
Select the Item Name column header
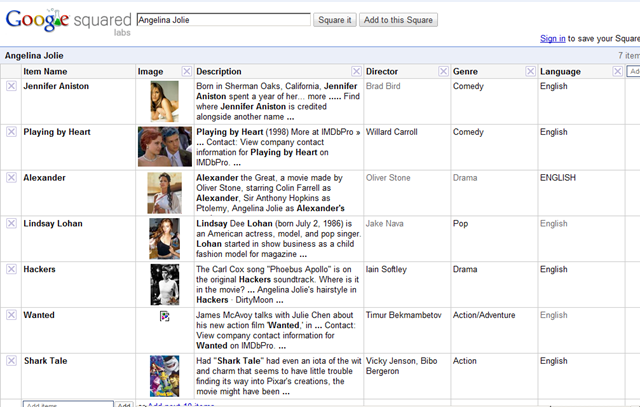(x=45, y=71)
